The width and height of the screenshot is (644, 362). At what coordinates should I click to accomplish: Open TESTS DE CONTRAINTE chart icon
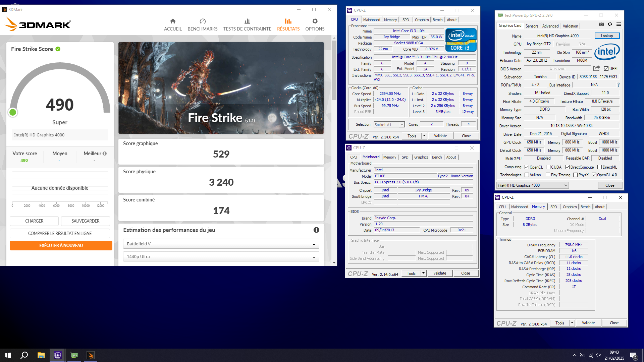click(247, 21)
